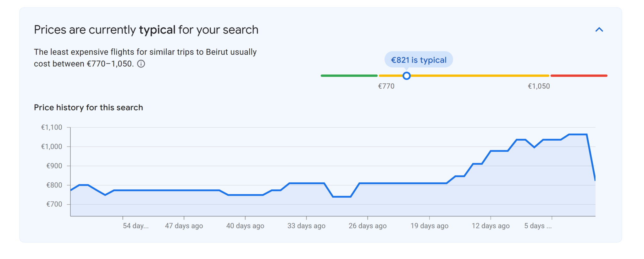The width and height of the screenshot is (644, 259).
Task: Click the "12 days ago" axis label
Action: (x=491, y=226)
